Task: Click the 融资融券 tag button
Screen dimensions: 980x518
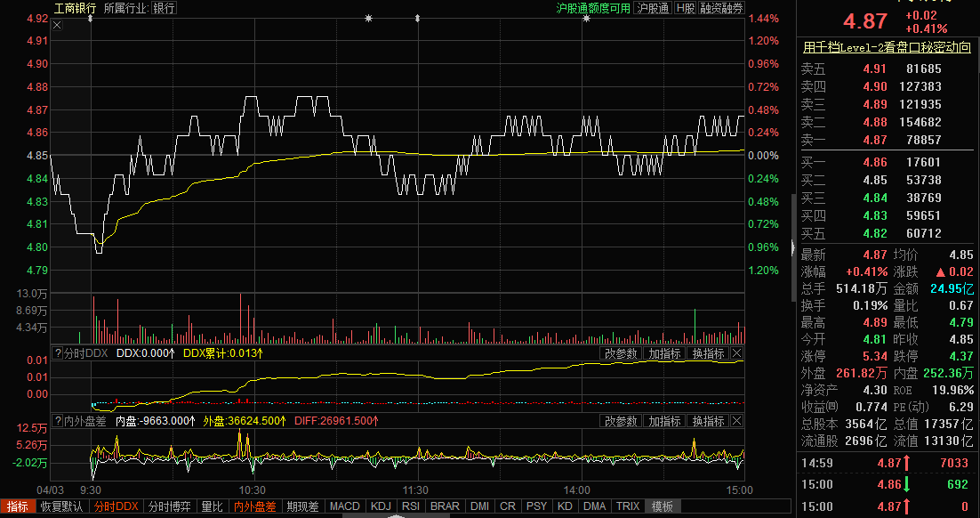Action: (x=722, y=8)
